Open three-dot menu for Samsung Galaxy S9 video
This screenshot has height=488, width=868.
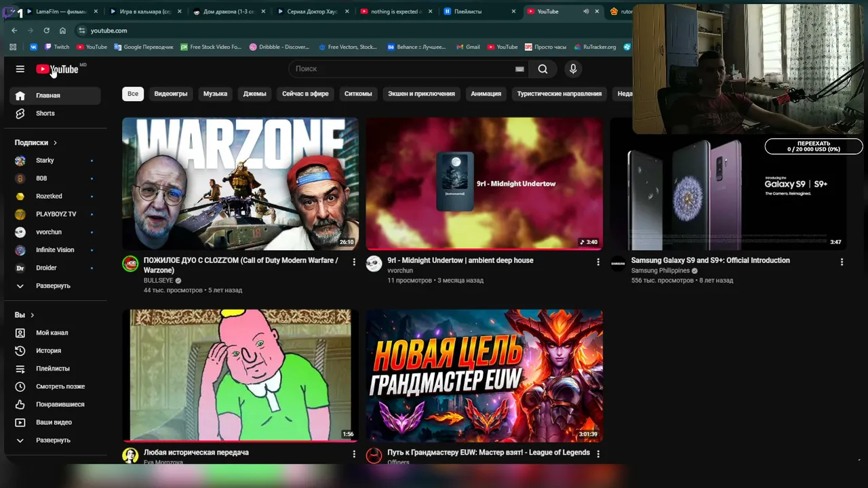tap(842, 262)
